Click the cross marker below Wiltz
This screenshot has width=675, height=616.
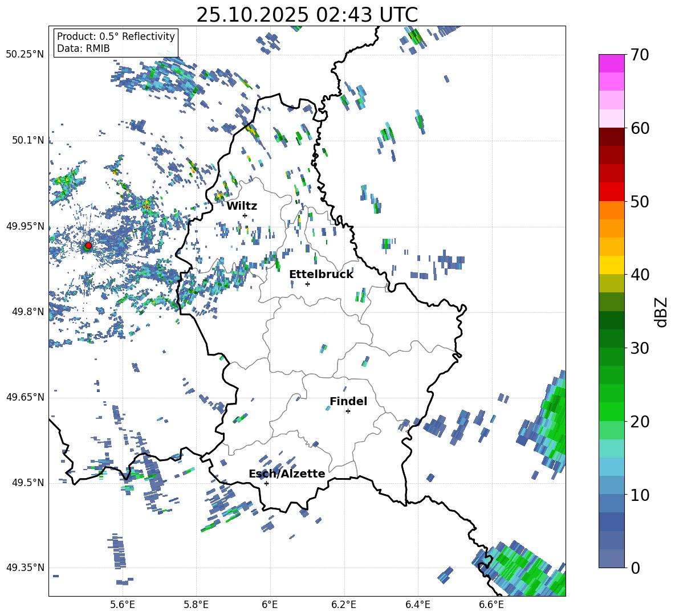[245, 215]
